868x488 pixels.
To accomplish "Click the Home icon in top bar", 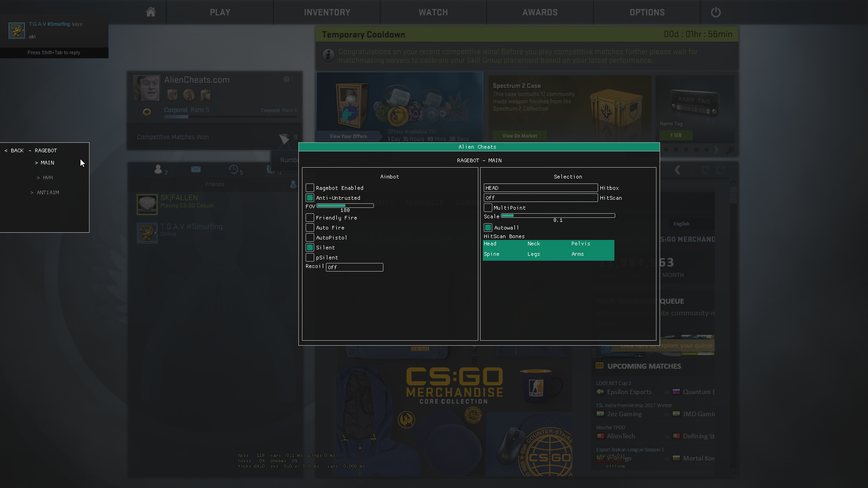I will pyautogui.click(x=151, y=12).
